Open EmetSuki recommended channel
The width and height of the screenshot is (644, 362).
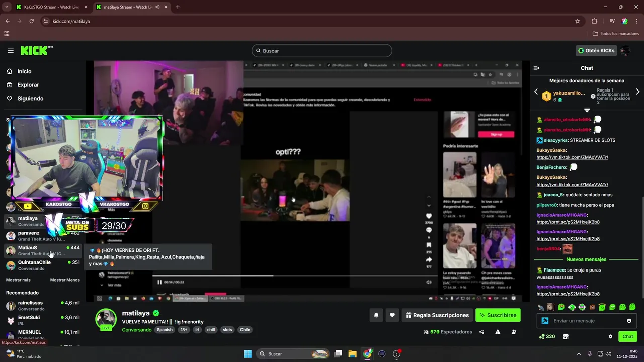[x=43, y=320]
